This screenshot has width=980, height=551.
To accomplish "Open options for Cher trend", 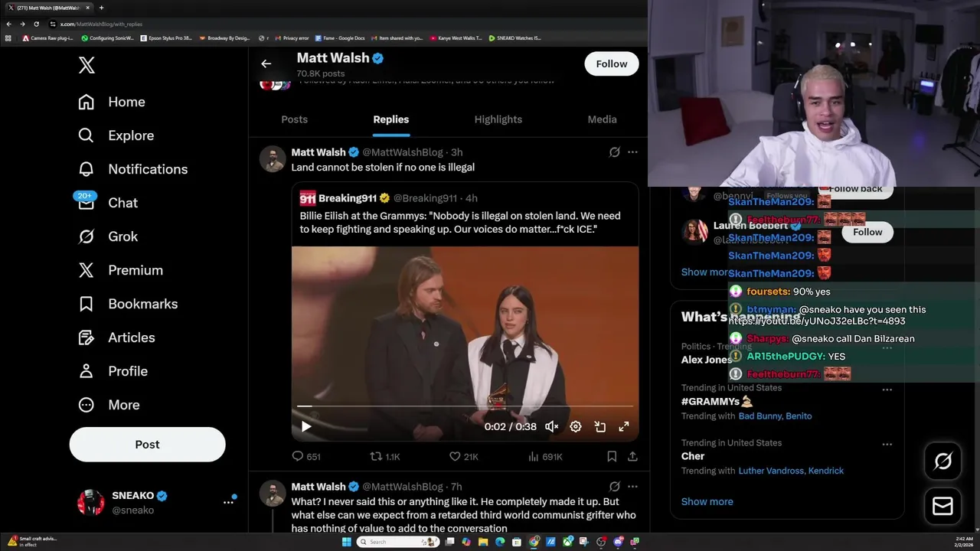I will pyautogui.click(x=887, y=445).
